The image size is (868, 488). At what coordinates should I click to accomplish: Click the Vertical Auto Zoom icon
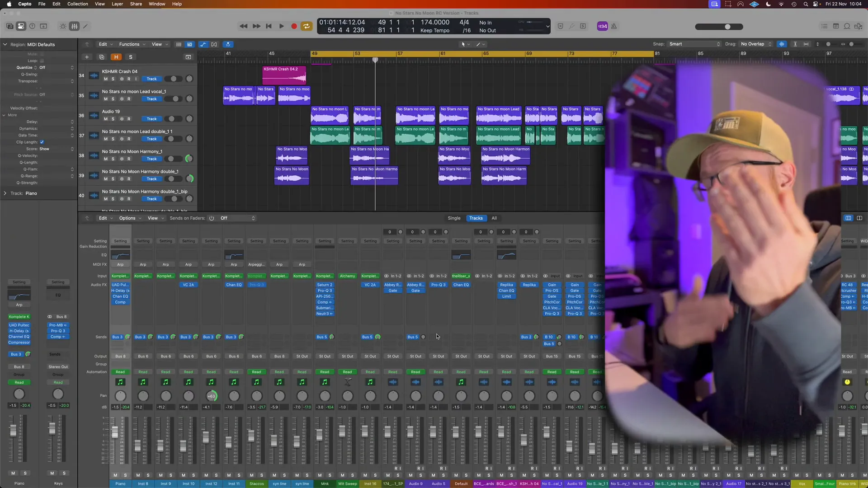click(x=795, y=44)
